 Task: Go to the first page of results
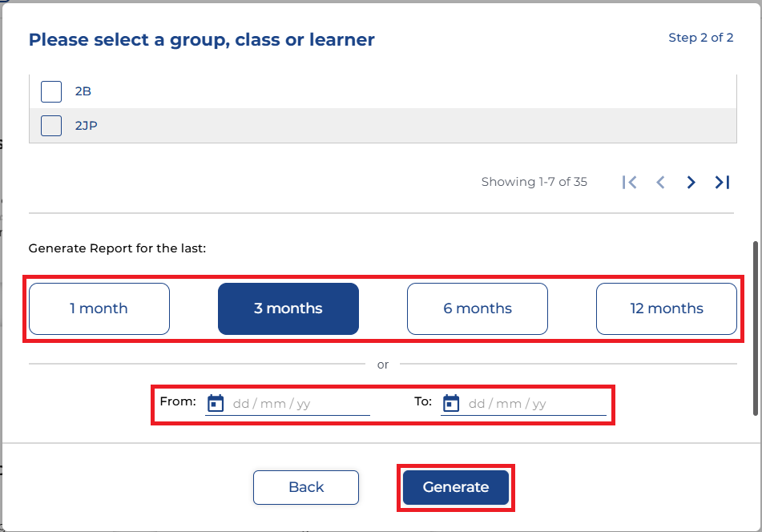[630, 183]
